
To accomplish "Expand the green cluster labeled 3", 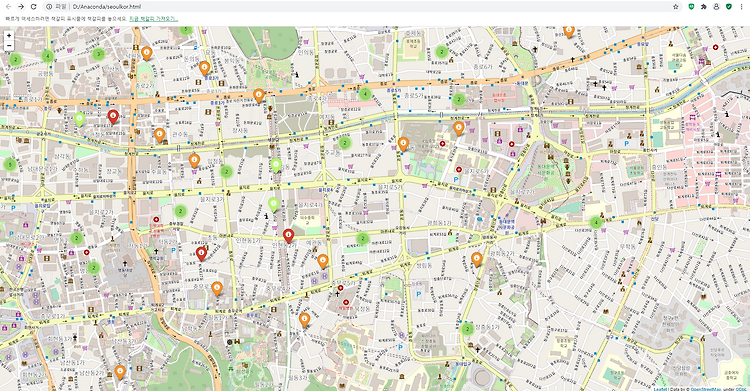I will [99, 54].
